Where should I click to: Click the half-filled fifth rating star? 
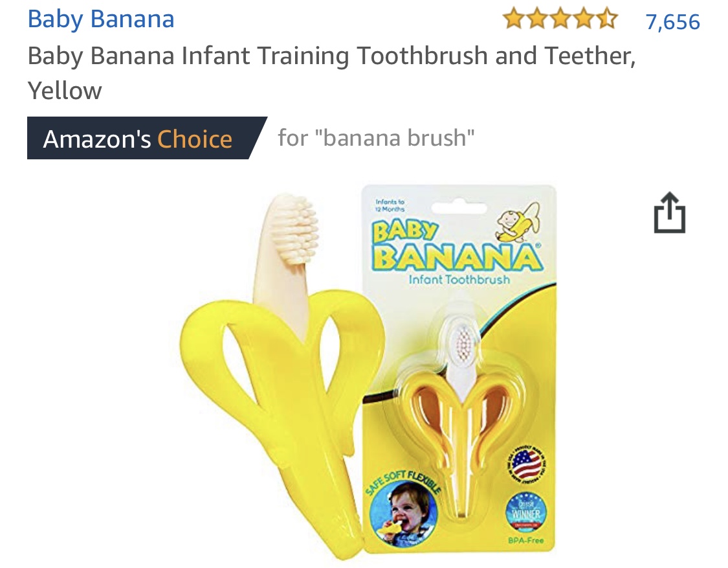pos(607,20)
